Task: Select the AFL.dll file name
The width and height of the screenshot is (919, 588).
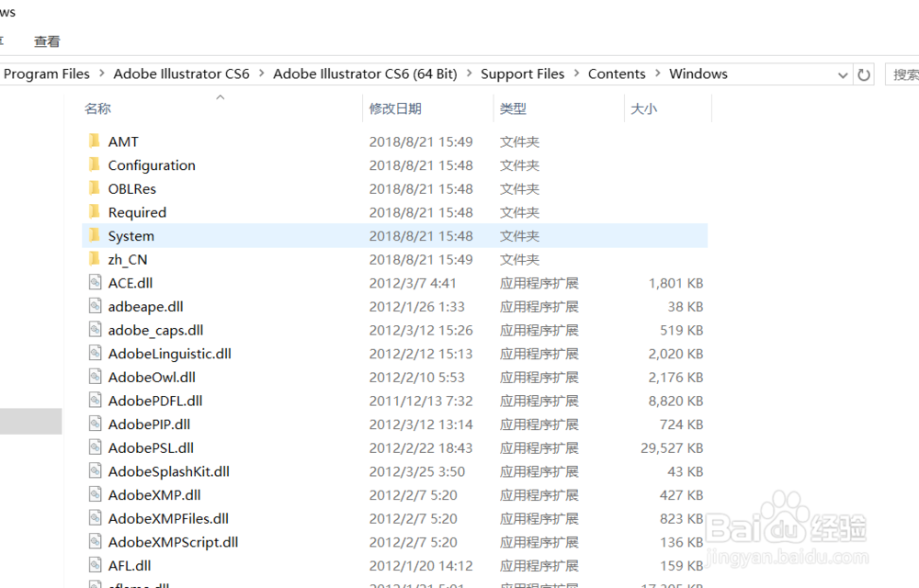Action: [x=130, y=566]
